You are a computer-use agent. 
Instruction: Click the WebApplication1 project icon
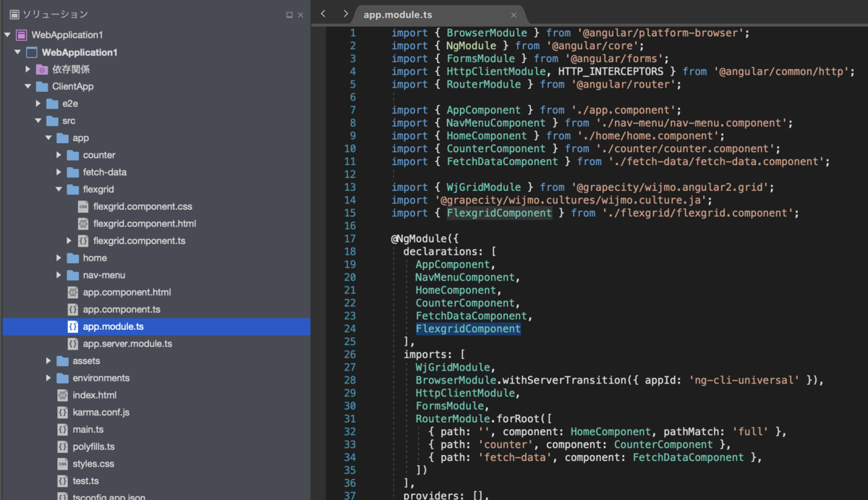[x=31, y=52]
